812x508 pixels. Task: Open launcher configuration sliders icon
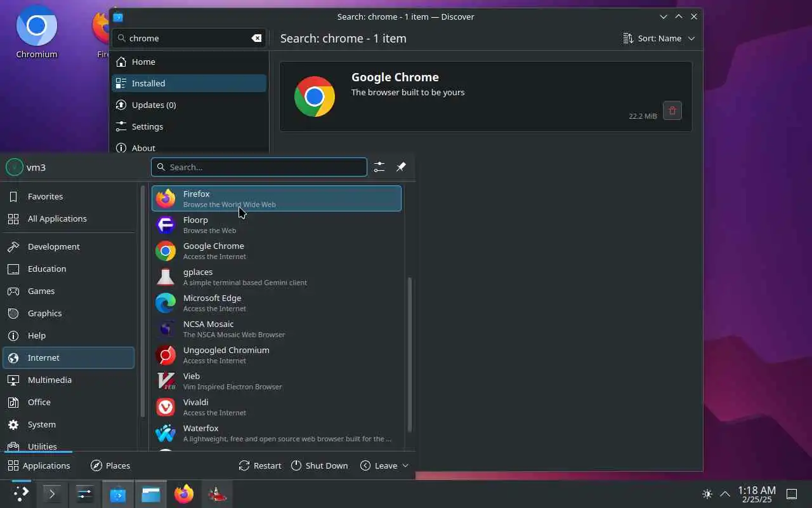[379, 167]
